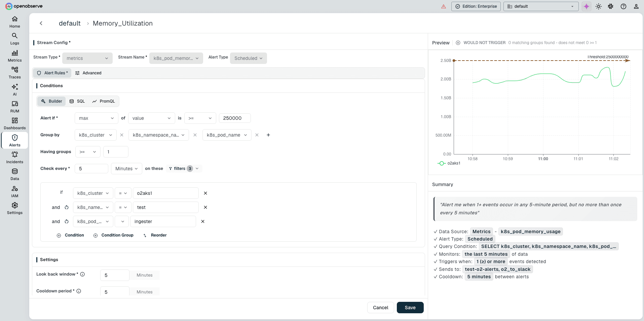The height and width of the screenshot is (321, 644).
Task: Remove the k8s_namespace_name group by field
Action: point(195,135)
